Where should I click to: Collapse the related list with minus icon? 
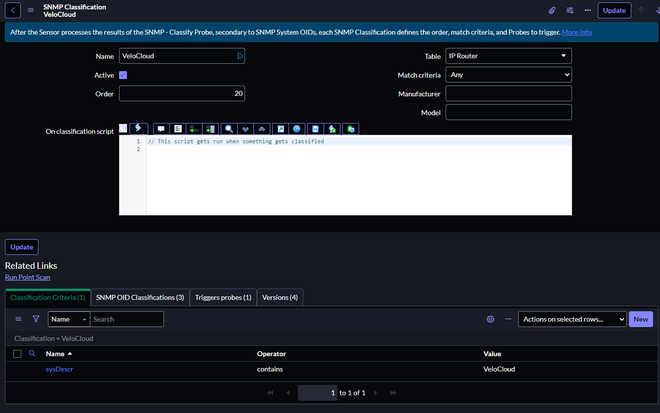(508, 319)
